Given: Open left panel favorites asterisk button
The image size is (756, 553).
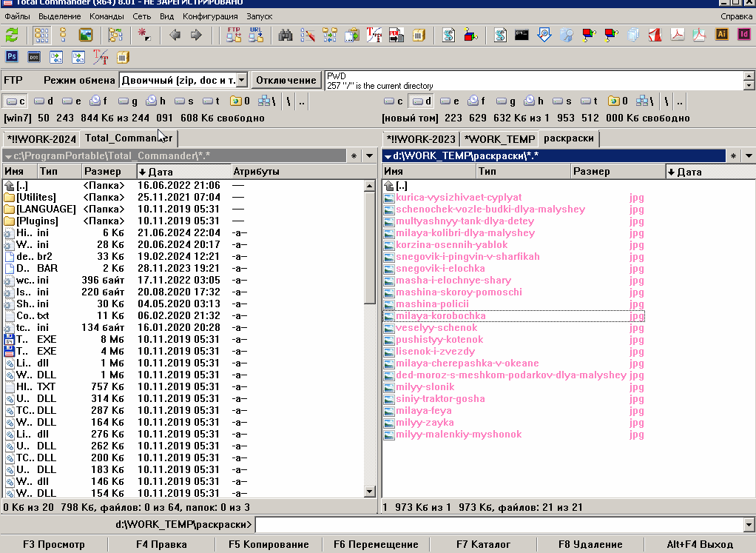Looking at the screenshot, I should pos(354,156).
